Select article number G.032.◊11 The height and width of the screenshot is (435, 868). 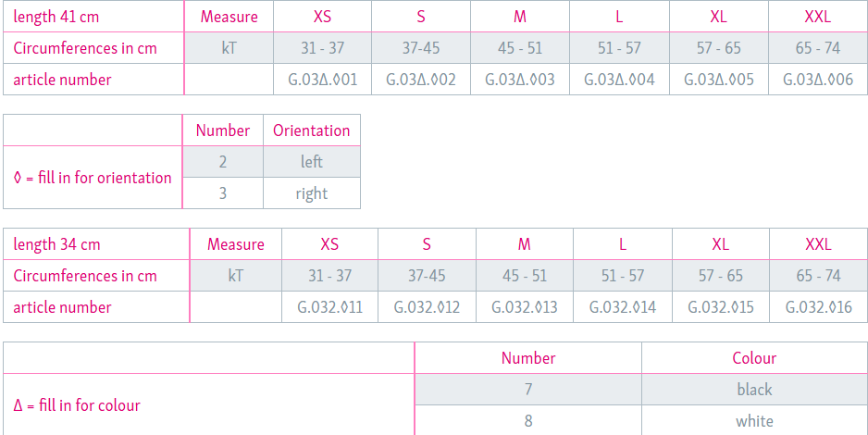click(x=329, y=307)
